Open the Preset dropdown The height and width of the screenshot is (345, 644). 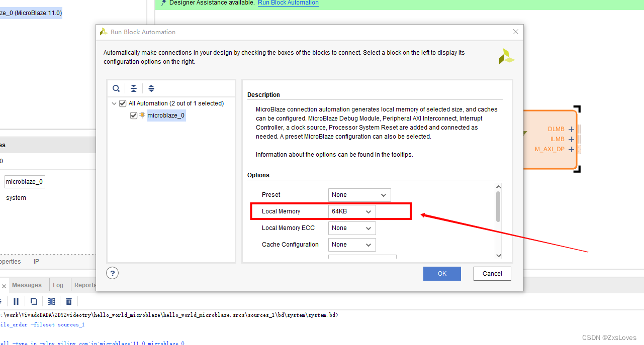359,195
